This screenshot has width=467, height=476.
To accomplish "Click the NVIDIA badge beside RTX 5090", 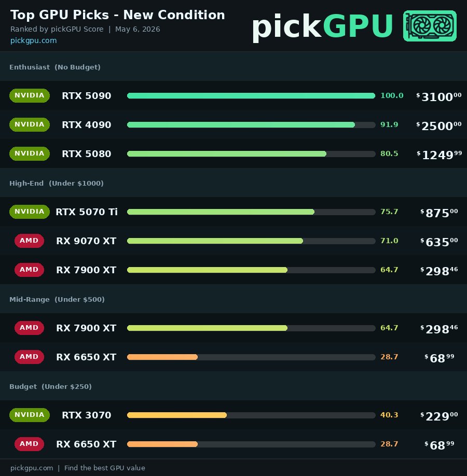I will click(x=30, y=95).
